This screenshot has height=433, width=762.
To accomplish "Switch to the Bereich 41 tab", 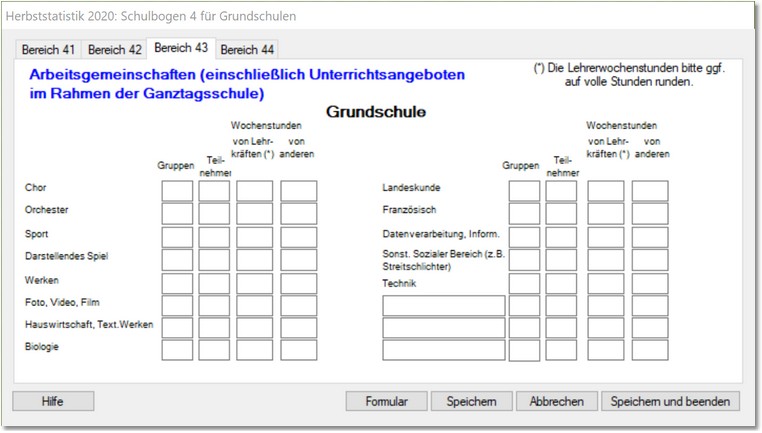I will pyautogui.click(x=49, y=49).
